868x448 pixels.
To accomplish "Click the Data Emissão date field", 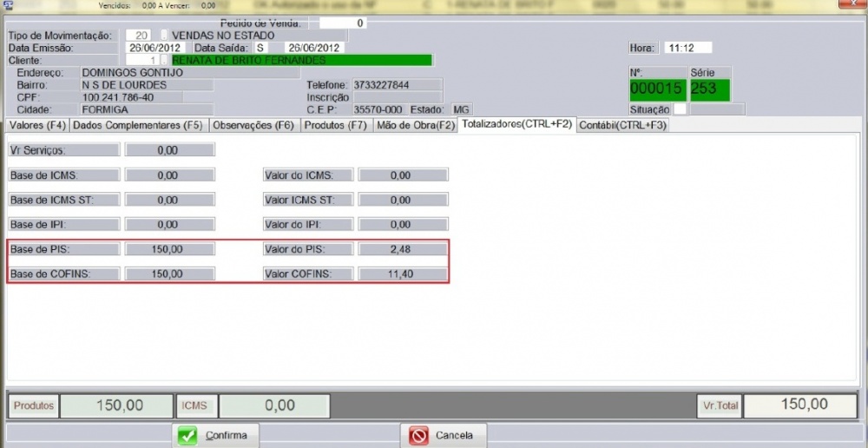I will [155, 48].
